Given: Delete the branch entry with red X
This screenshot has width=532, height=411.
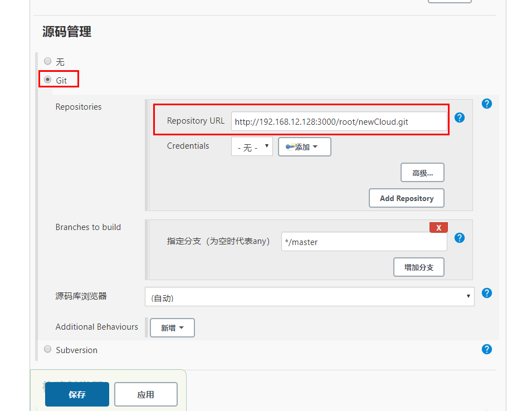Looking at the screenshot, I should (438, 228).
